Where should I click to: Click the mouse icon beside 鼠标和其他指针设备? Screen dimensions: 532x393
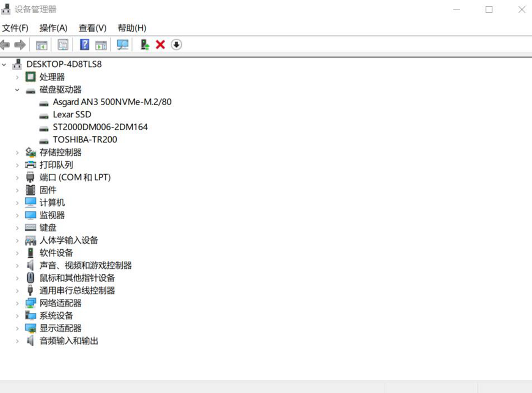[30, 278]
